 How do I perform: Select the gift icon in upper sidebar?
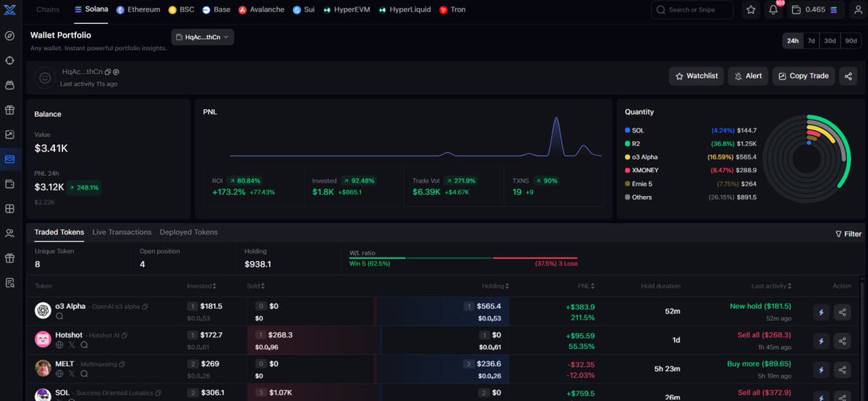pos(9,110)
